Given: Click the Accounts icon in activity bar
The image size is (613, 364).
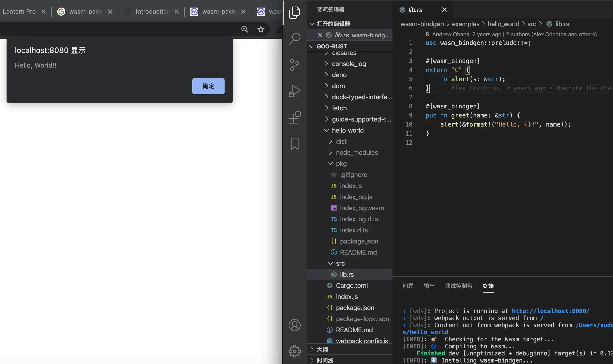Looking at the screenshot, I should pos(294,325).
